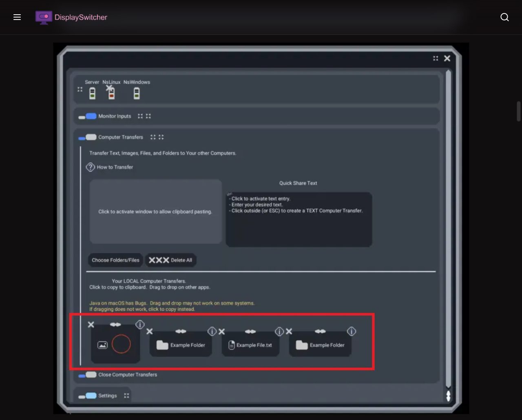Click the drag handle above Example File.txt
This screenshot has width=522, height=420.
point(250,332)
